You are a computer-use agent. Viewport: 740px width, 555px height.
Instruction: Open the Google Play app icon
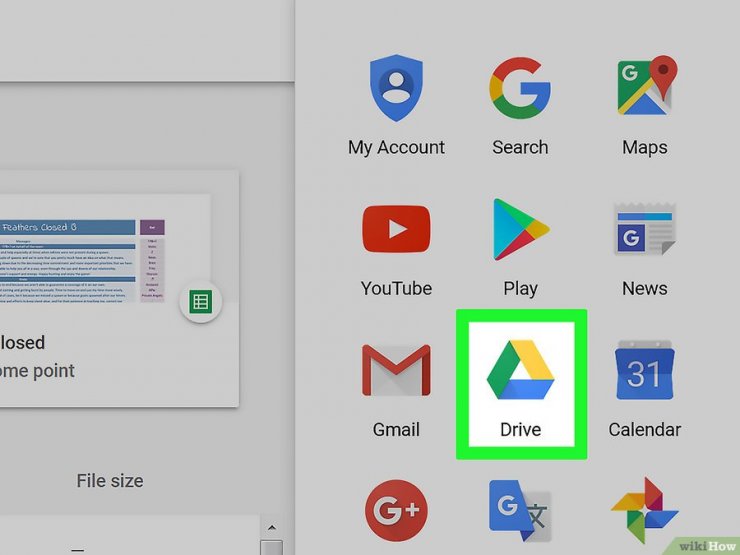521,229
